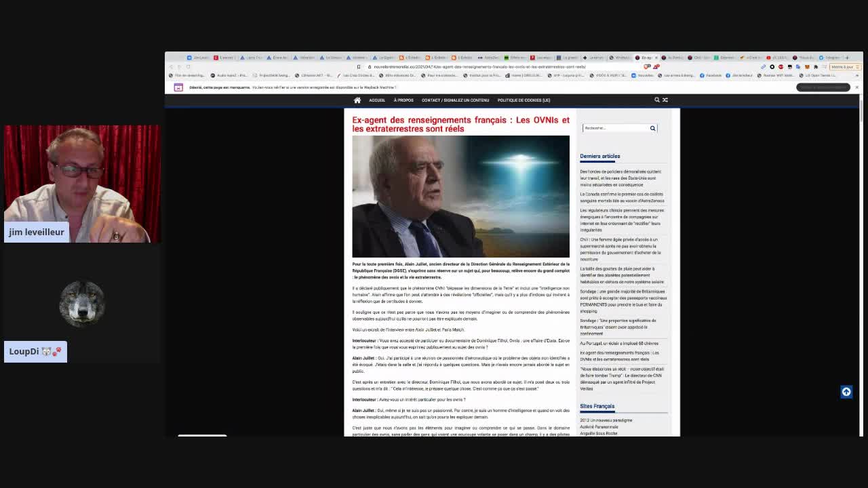This screenshot has width=868, height=488.
Task: Show more bookmarks with the overflow chevron
Action: pyautogui.click(x=857, y=75)
